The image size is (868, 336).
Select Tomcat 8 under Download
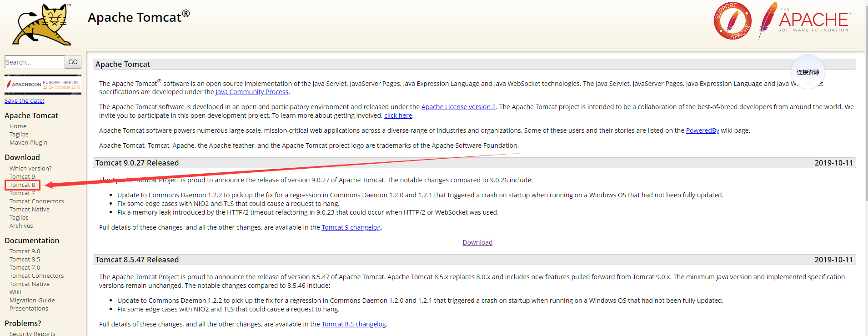pyautogui.click(x=22, y=185)
